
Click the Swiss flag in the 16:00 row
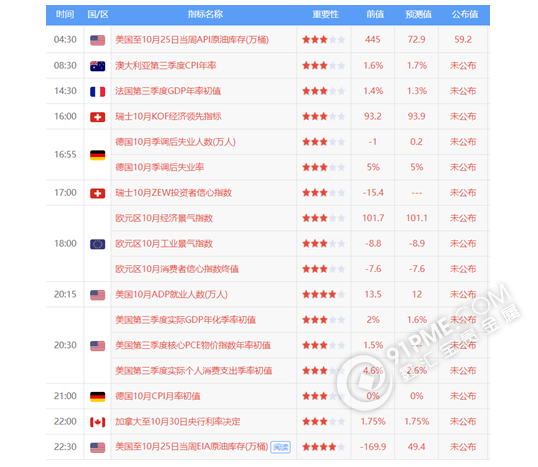97,117
